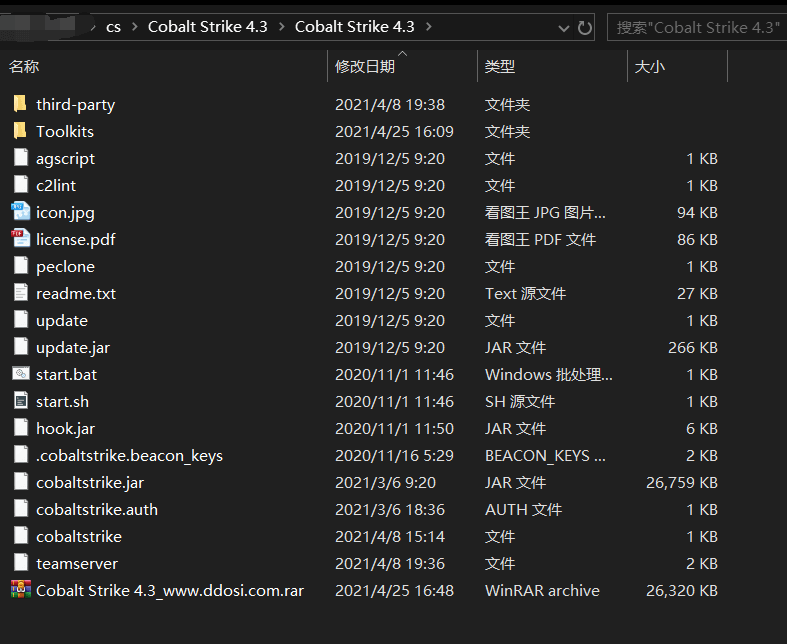Select 'Cobalt Strike 4.3_www.ddosi.com.rar' file name
787x644 pixels.
point(170,590)
